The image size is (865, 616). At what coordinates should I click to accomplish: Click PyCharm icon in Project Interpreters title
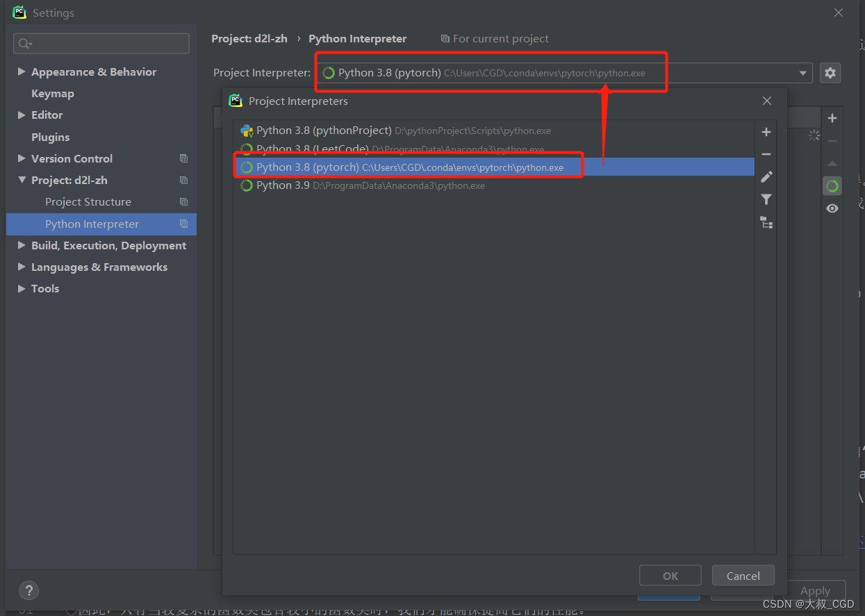click(236, 101)
